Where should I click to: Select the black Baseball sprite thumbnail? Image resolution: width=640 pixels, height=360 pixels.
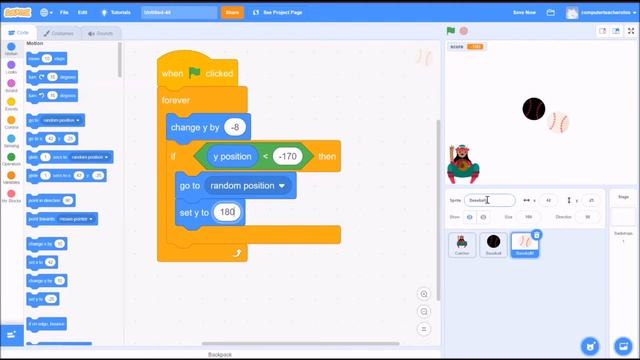point(493,244)
